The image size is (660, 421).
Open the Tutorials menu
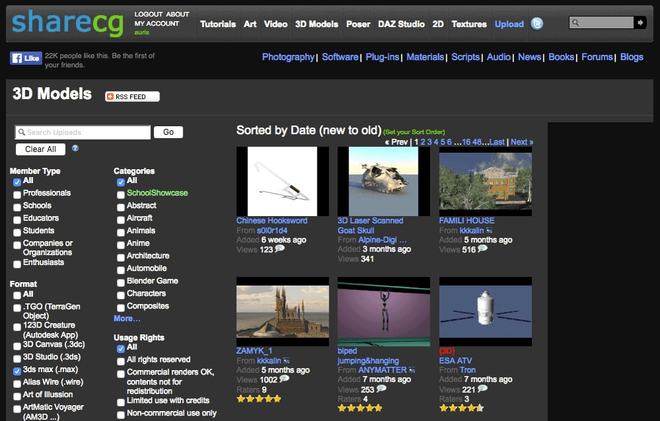[x=218, y=23]
